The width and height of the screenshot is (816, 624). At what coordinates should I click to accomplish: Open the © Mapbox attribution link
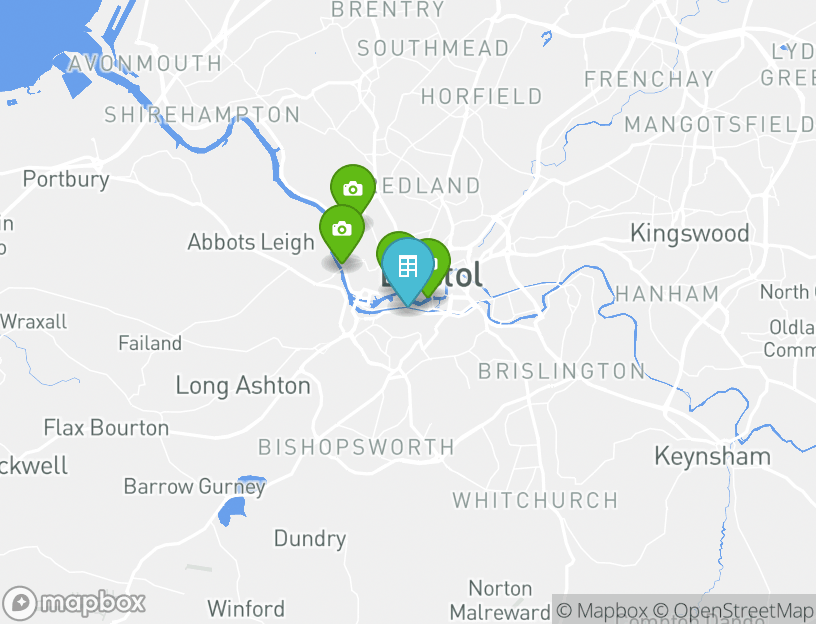pos(602,610)
